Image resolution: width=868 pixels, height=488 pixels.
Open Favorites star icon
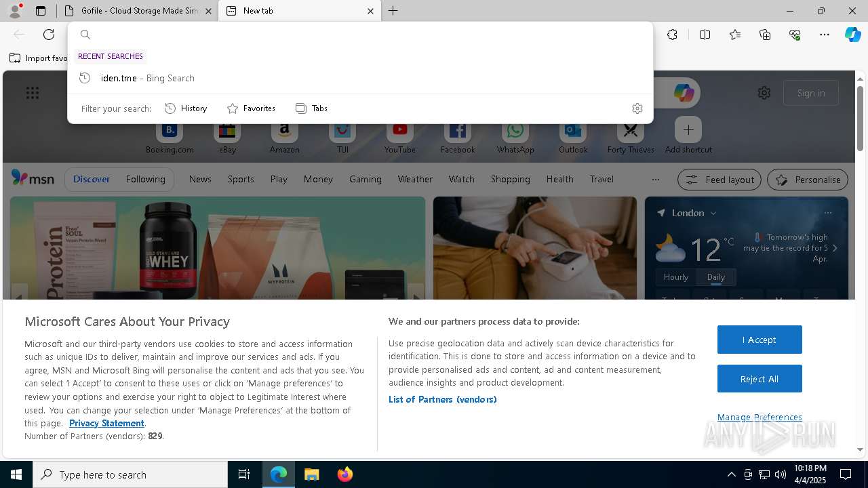[x=735, y=35]
